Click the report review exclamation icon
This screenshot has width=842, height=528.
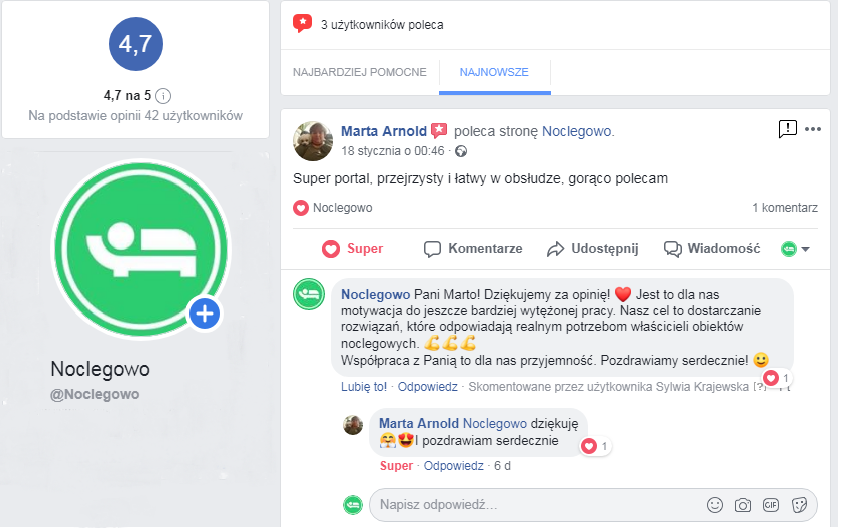787,129
